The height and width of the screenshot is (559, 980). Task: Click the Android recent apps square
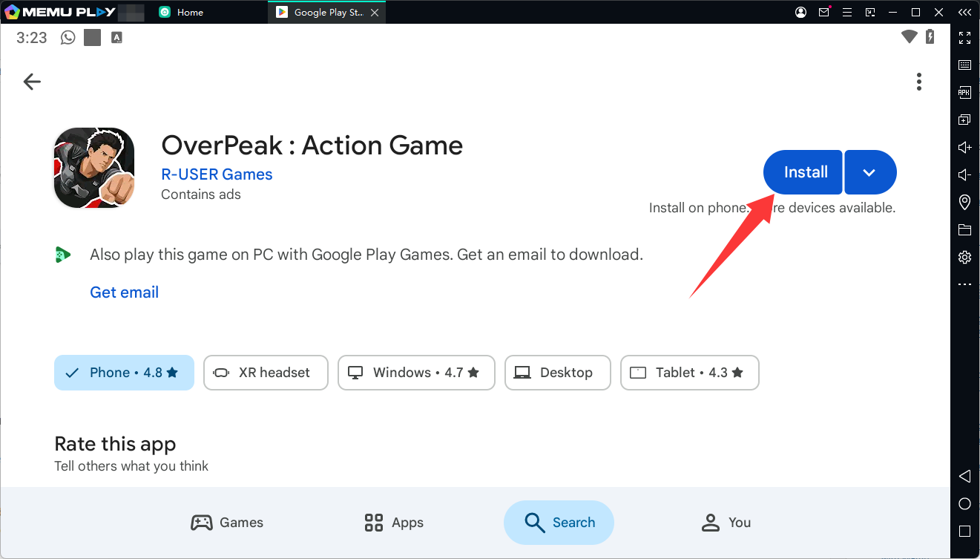point(965,532)
